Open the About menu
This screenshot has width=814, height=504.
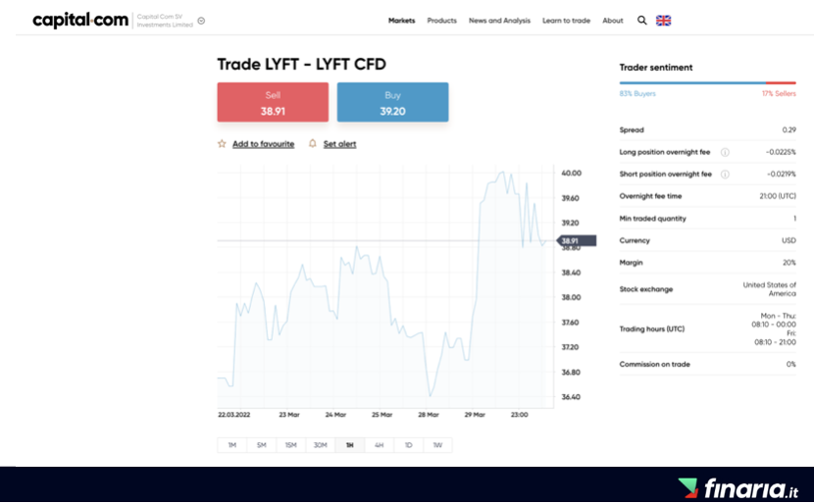point(613,21)
